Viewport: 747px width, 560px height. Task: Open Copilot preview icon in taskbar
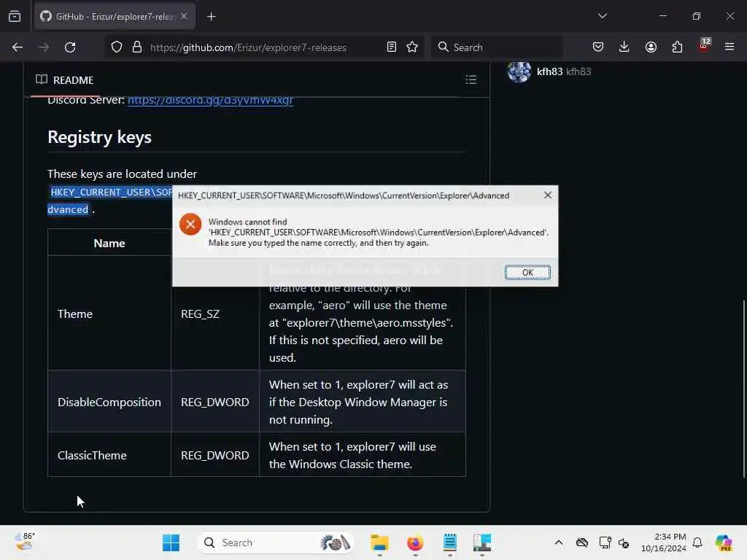724,542
